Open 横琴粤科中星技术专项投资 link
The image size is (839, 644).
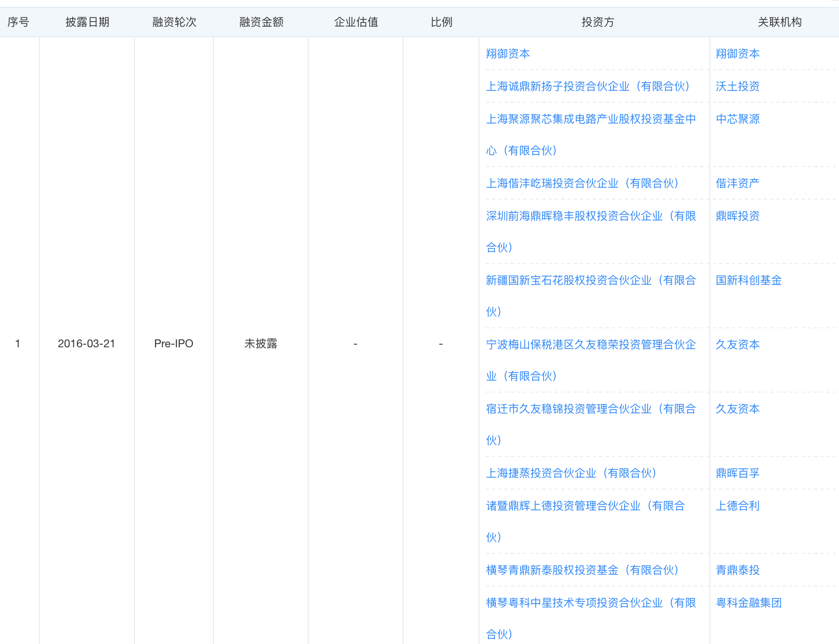point(591,619)
